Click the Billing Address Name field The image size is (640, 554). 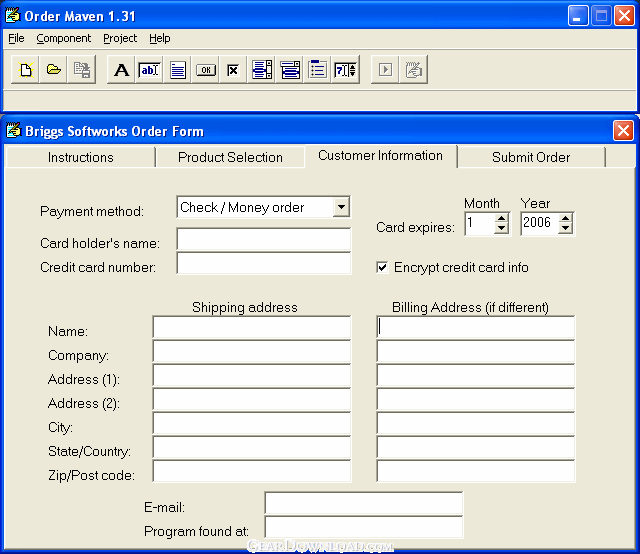point(476,327)
